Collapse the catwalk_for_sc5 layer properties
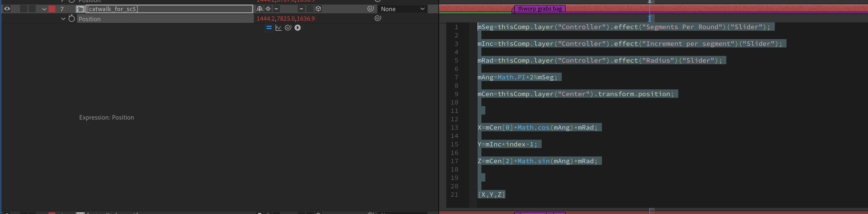Viewport: 868px width, 214px height. [44, 9]
